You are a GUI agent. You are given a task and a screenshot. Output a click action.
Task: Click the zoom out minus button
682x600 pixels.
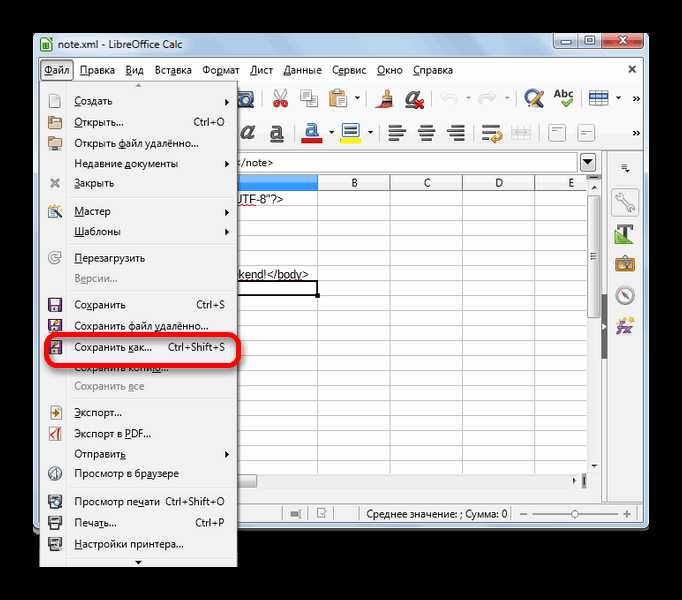pos(524,514)
